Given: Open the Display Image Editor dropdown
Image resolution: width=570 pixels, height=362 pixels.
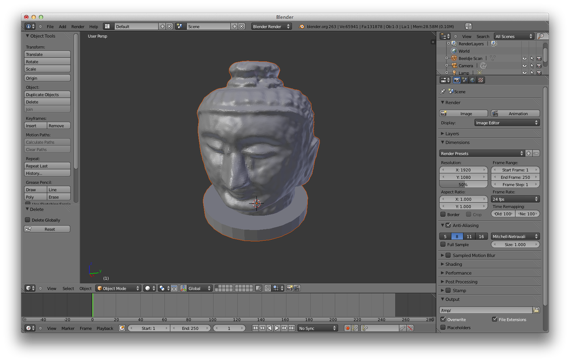Looking at the screenshot, I should [507, 123].
